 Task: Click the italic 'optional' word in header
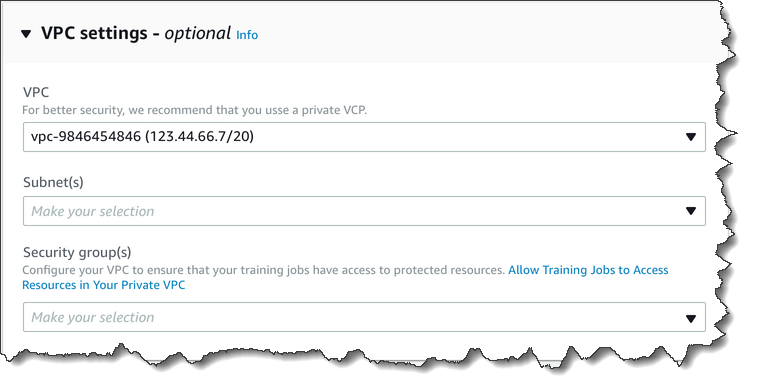click(x=197, y=33)
